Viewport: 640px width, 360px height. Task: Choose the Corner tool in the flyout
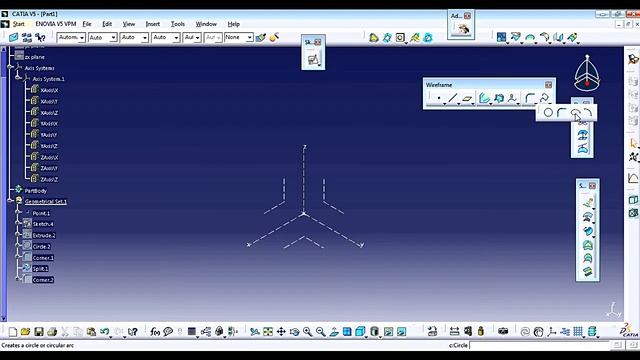[561, 113]
